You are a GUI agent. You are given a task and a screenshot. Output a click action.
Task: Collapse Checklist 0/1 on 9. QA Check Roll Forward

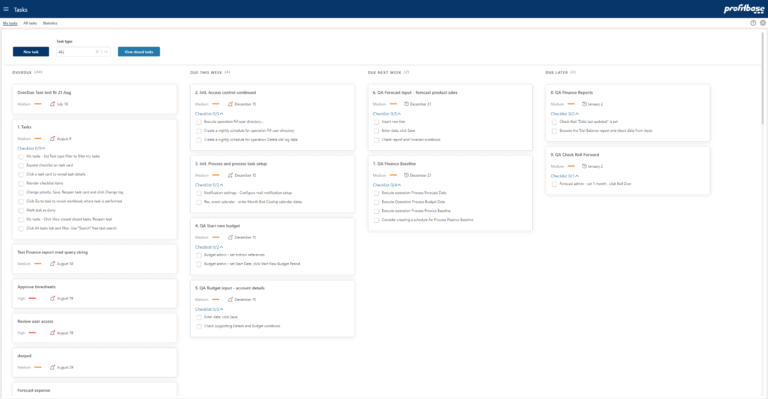tap(565, 176)
